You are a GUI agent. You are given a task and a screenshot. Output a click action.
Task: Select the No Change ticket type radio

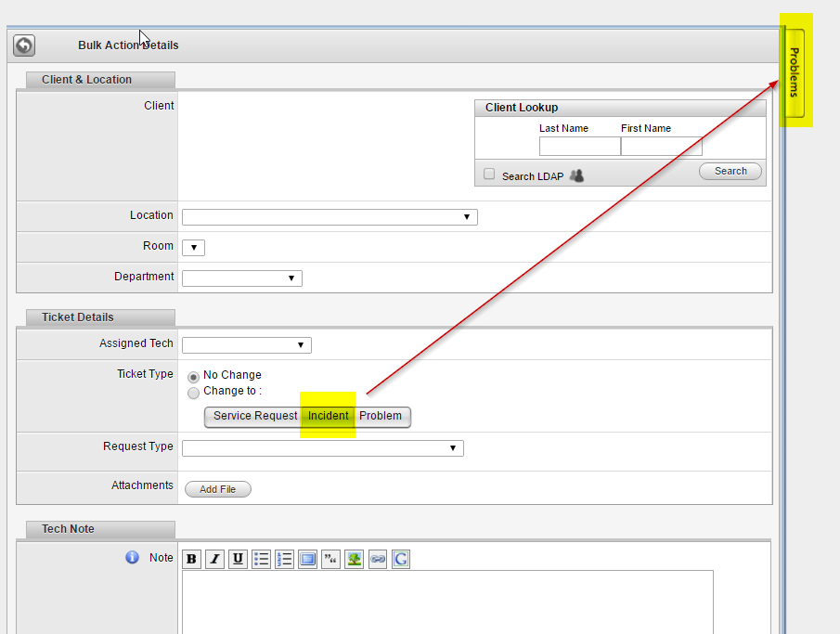(x=193, y=377)
